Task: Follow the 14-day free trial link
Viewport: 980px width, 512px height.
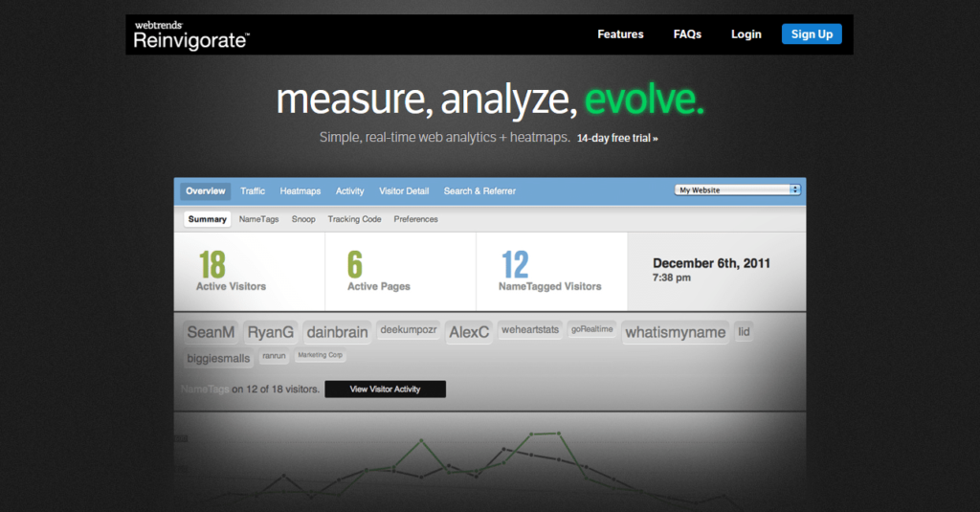Action: point(617,138)
